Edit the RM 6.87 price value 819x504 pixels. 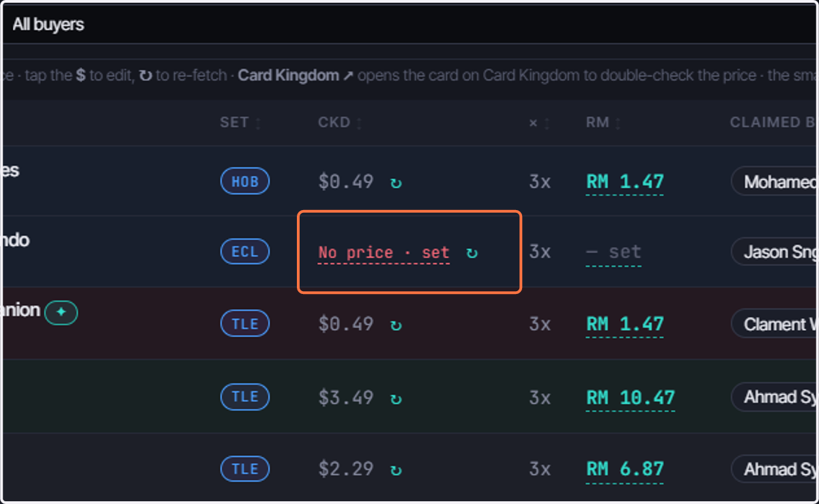(x=624, y=470)
